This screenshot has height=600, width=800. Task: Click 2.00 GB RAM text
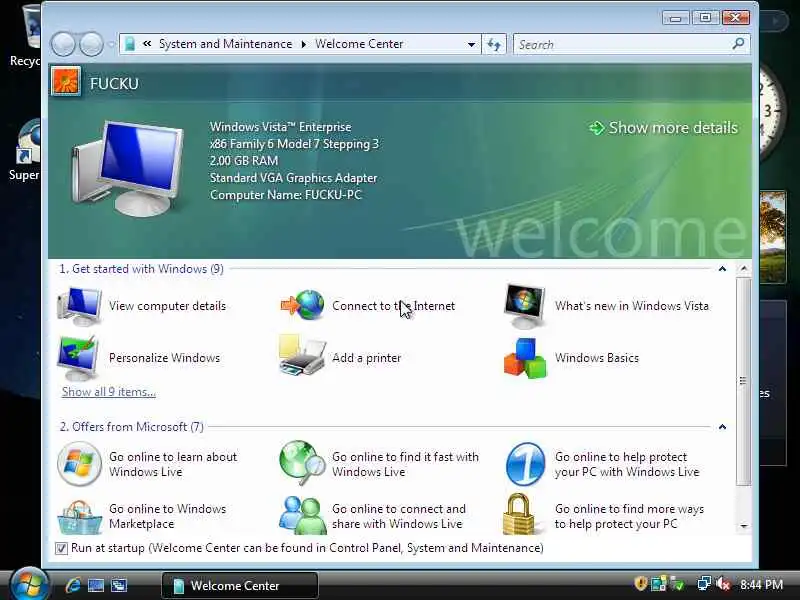point(244,161)
